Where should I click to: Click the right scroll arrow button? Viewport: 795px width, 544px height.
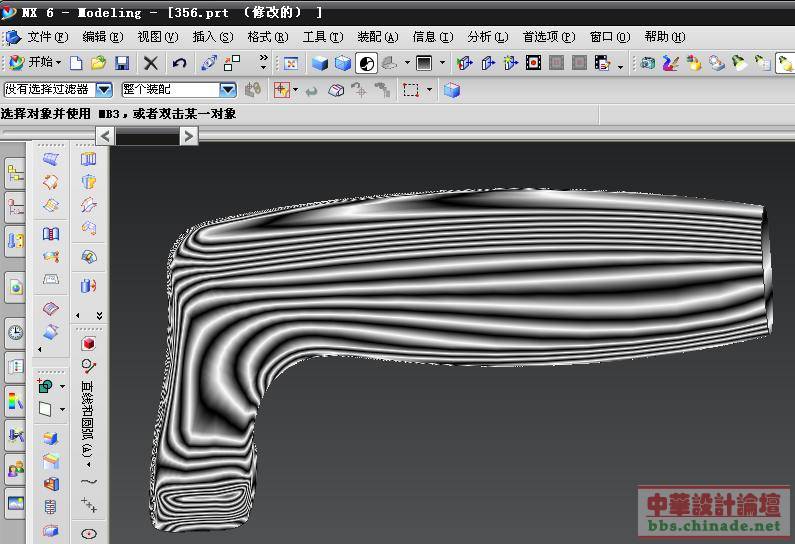click(x=188, y=135)
